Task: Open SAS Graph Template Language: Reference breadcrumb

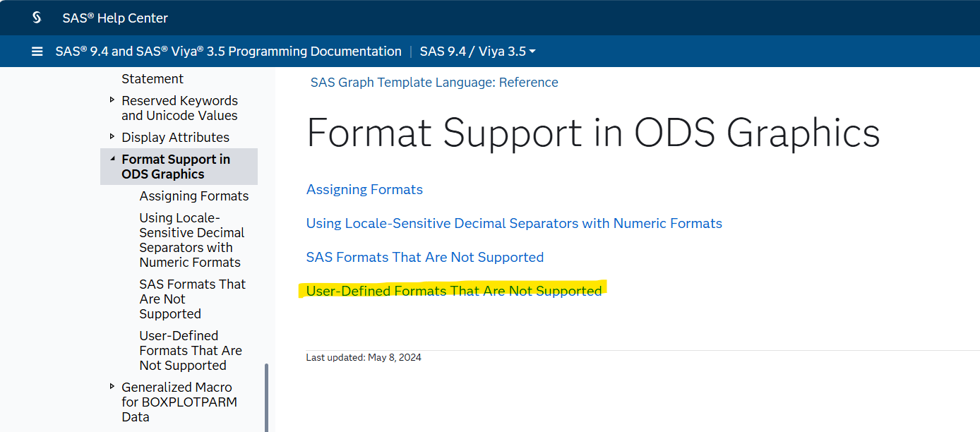Action: pos(434,82)
